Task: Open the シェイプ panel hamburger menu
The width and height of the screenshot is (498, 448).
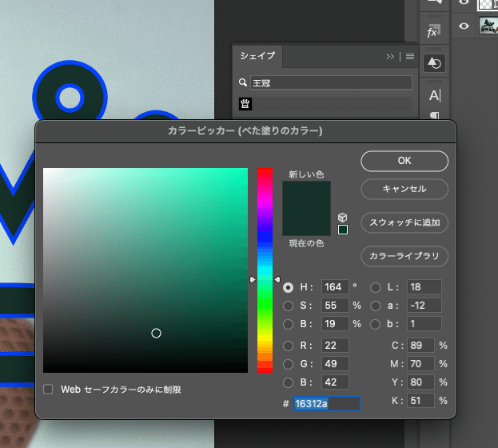Action: (x=410, y=57)
